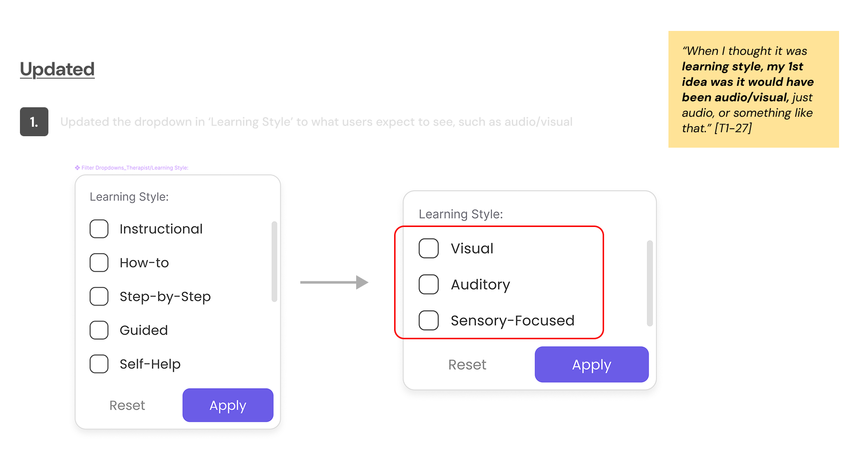Reset the updated Learning Style filter
868x466 pixels.
click(467, 365)
